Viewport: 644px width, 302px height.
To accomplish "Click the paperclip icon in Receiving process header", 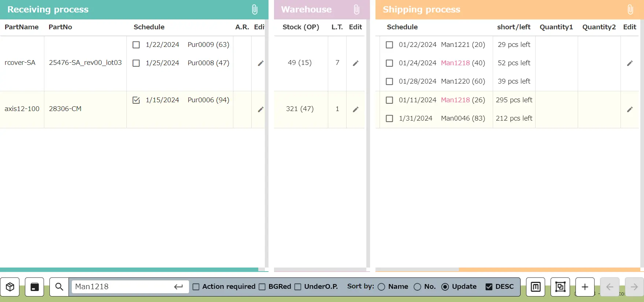I will click(x=255, y=10).
